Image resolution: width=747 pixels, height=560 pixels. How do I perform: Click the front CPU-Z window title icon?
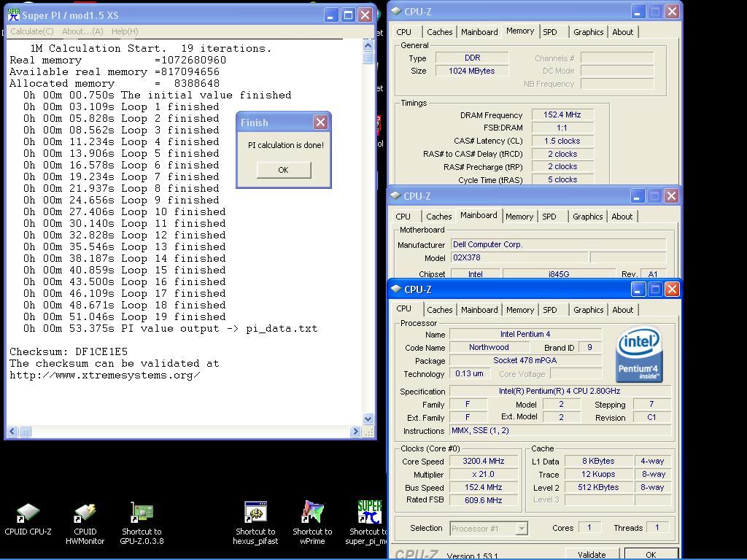point(395,289)
